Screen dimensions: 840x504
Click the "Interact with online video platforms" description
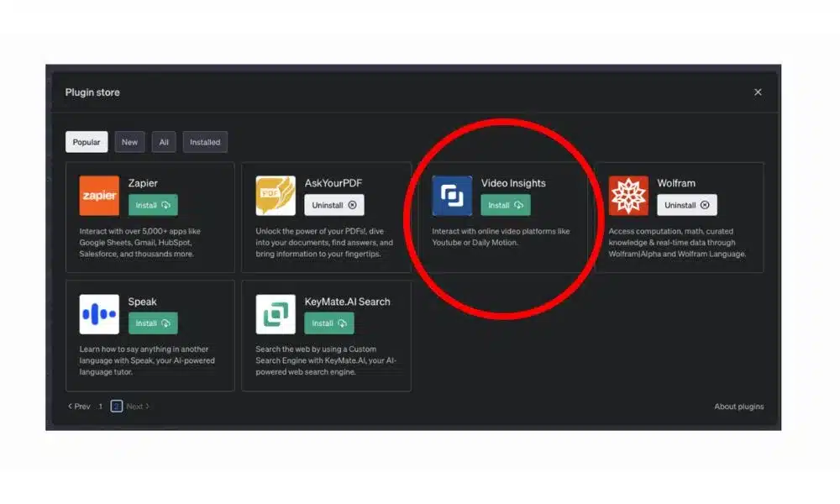click(x=501, y=237)
